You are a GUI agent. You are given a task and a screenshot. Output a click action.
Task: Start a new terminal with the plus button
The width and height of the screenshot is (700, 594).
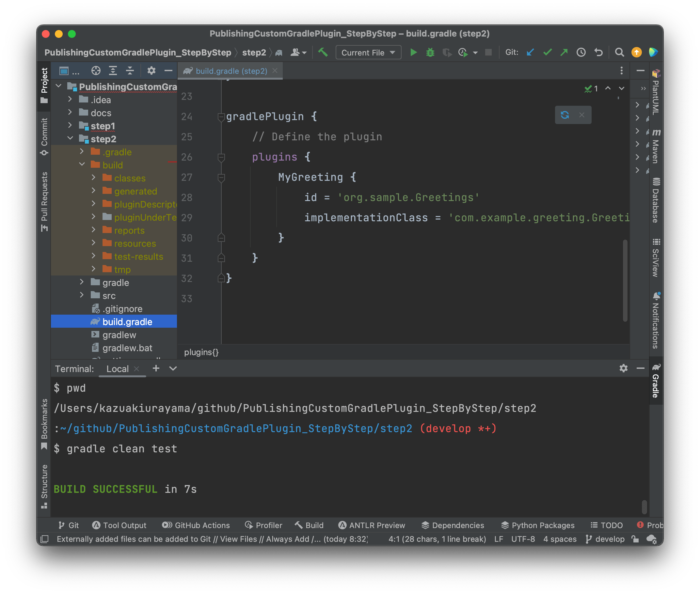(x=156, y=368)
